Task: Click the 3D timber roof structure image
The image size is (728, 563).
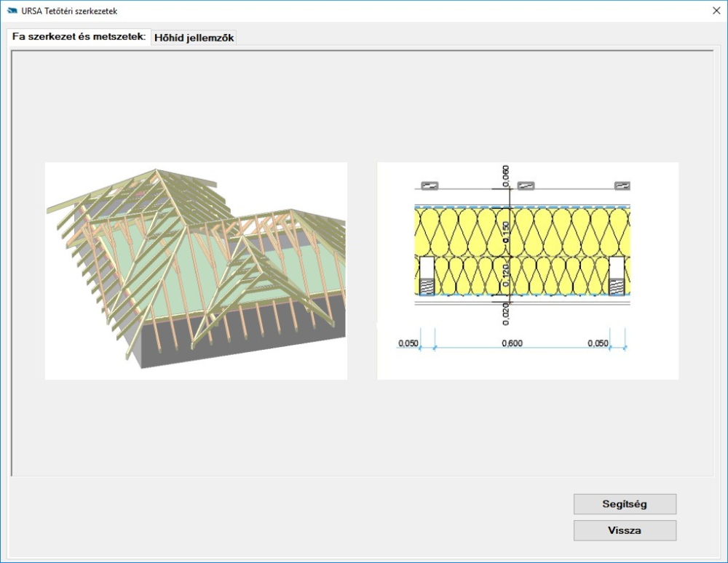Action: (196, 271)
